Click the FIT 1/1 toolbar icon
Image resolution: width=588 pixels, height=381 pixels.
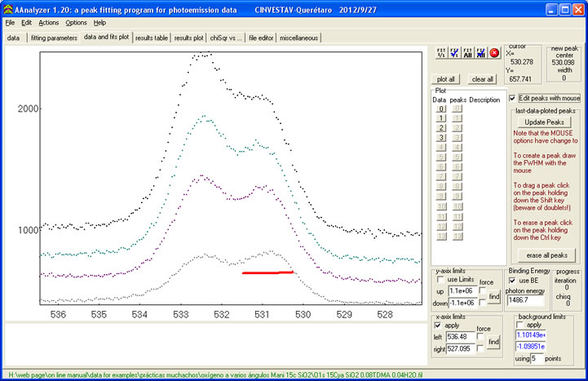(x=441, y=54)
